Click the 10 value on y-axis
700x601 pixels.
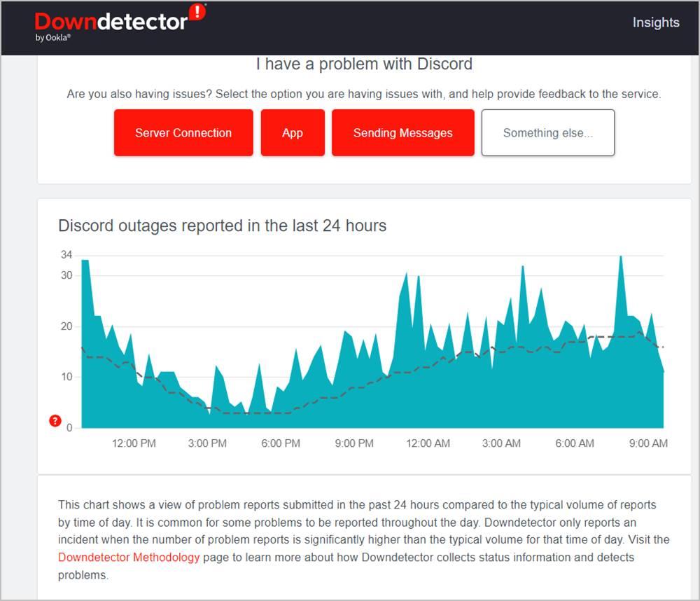pyautogui.click(x=66, y=377)
